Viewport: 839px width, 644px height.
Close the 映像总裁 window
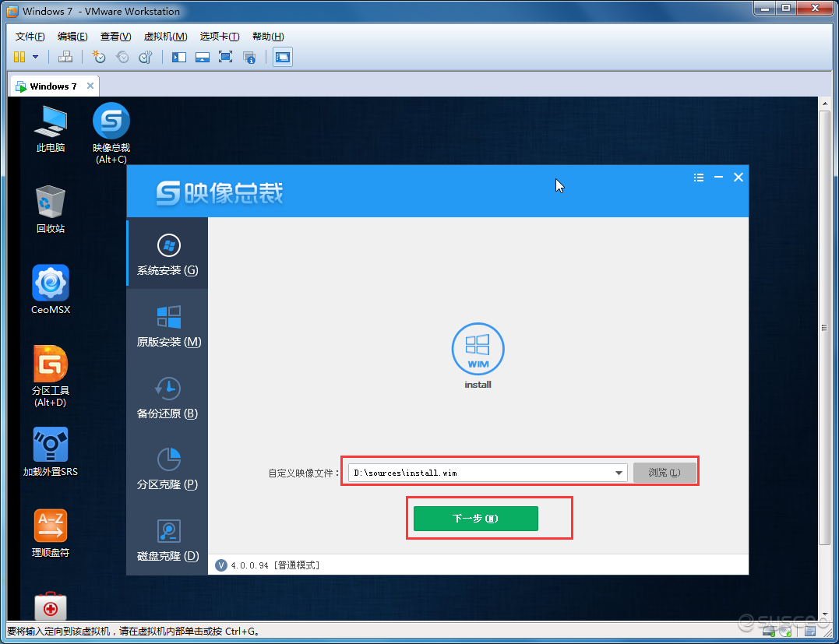click(x=739, y=177)
